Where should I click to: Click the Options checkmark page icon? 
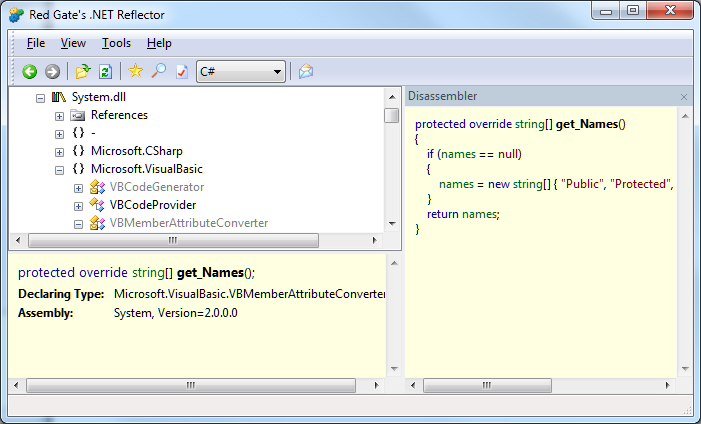point(182,71)
